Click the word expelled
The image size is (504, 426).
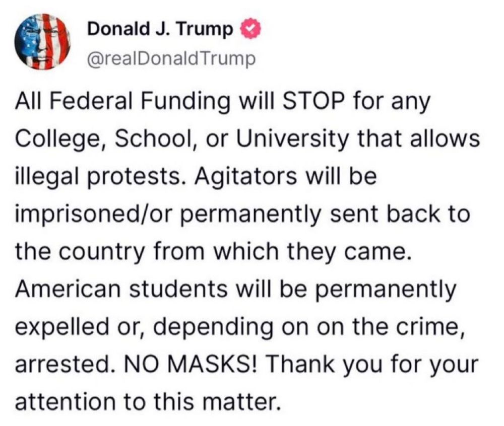tap(61, 327)
